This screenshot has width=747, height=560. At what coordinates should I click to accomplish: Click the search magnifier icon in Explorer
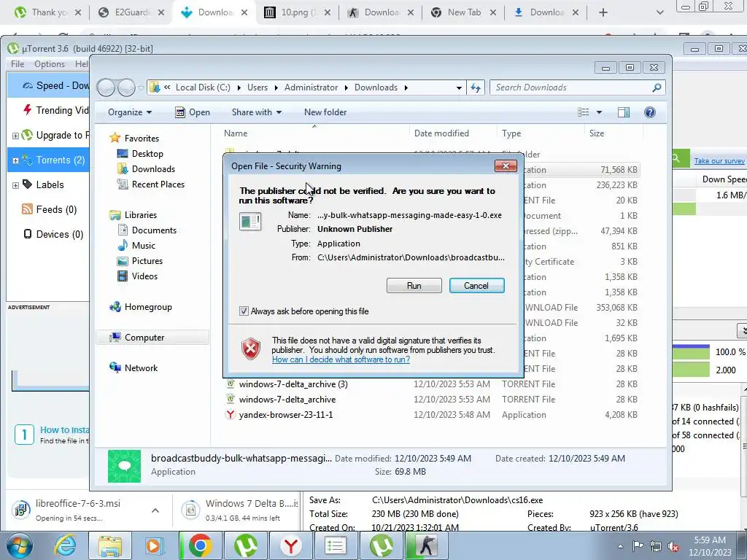657,87
